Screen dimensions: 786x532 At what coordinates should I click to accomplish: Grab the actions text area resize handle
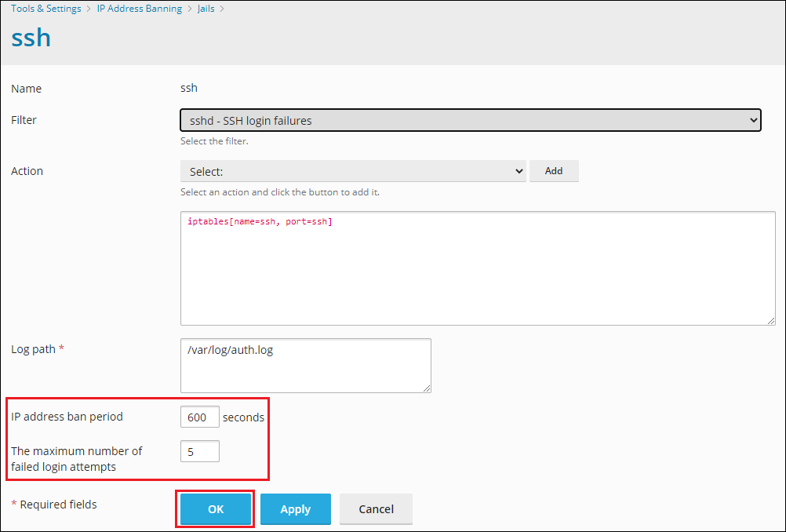click(x=771, y=320)
